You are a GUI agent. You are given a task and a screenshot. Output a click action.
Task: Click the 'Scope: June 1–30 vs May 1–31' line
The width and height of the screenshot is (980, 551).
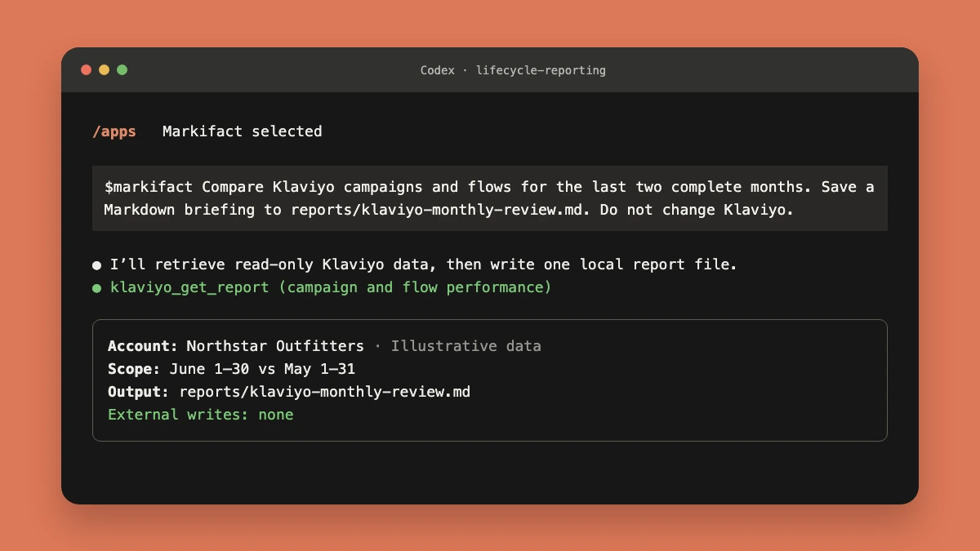coord(232,369)
